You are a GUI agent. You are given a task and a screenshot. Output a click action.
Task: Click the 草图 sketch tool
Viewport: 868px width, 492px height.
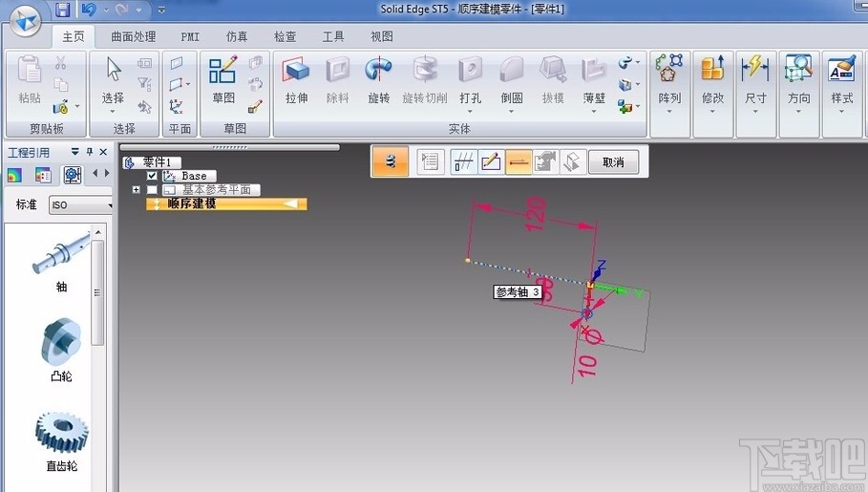point(223,81)
